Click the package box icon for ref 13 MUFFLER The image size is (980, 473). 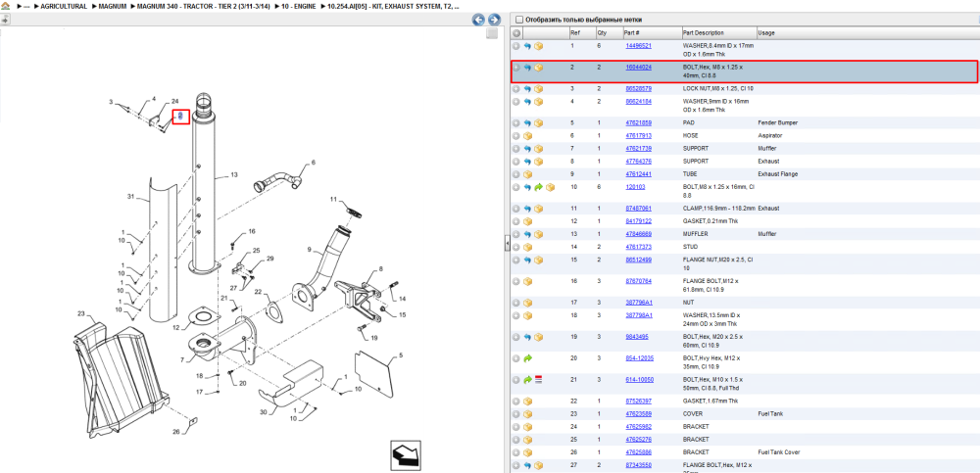coord(539,234)
